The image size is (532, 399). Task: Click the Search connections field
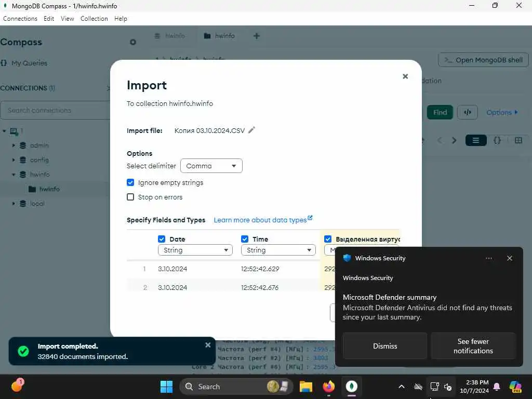pyautogui.click(x=55, y=110)
